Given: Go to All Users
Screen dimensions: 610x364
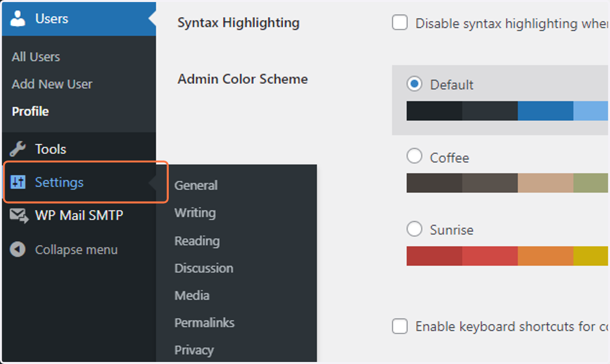Looking at the screenshot, I should 36,57.
